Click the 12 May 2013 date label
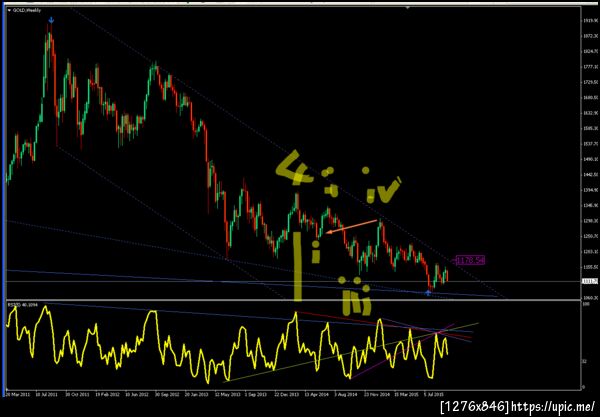Screen dimensions: 600x417 tap(226, 394)
